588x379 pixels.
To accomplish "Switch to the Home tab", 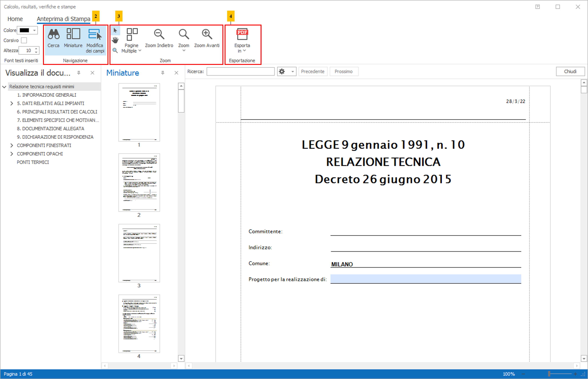I will coord(15,19).
